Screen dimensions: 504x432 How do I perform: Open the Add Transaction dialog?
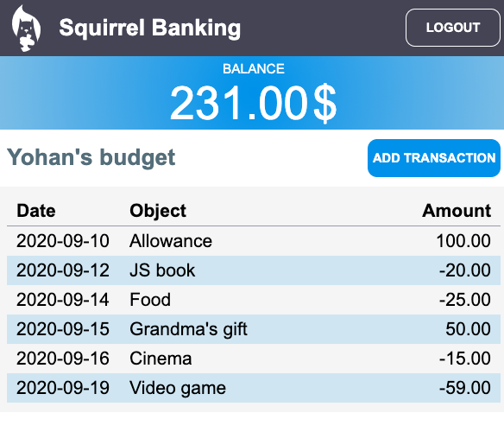(x=434, y=158)
